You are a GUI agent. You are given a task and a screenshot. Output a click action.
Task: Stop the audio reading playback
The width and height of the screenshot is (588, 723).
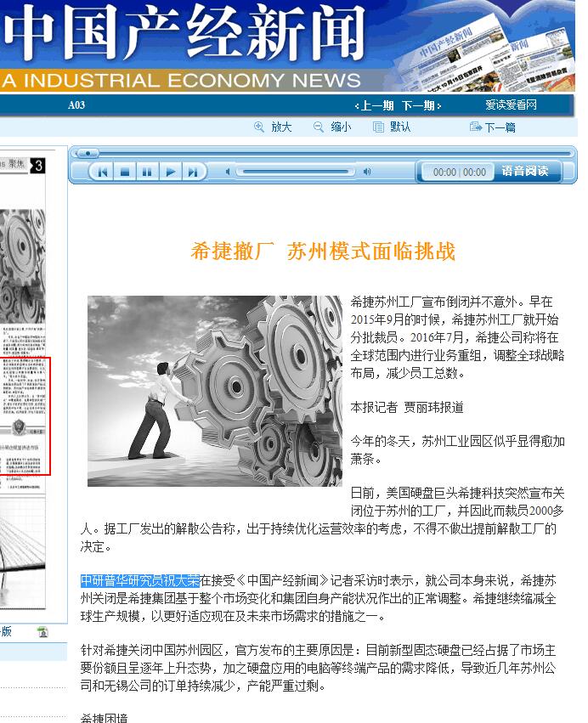pyautogui.click(x=125, y=172)
